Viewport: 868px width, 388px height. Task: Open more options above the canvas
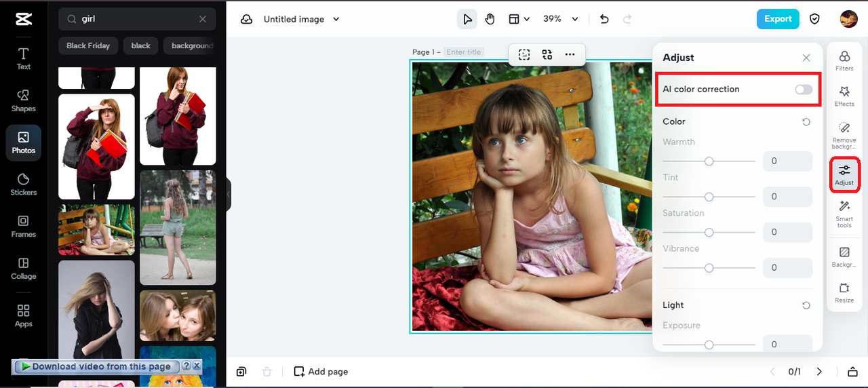tap(570, 55)
